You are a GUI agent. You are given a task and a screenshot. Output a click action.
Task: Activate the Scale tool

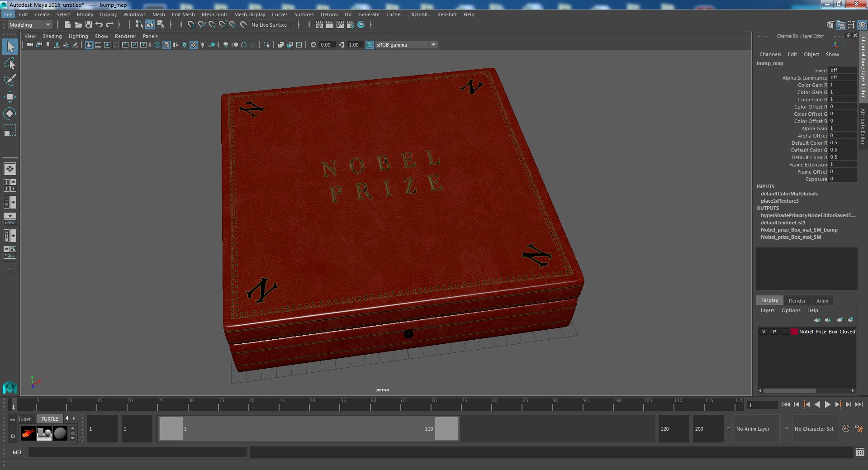pyautogui.click(x=10, y=130)
